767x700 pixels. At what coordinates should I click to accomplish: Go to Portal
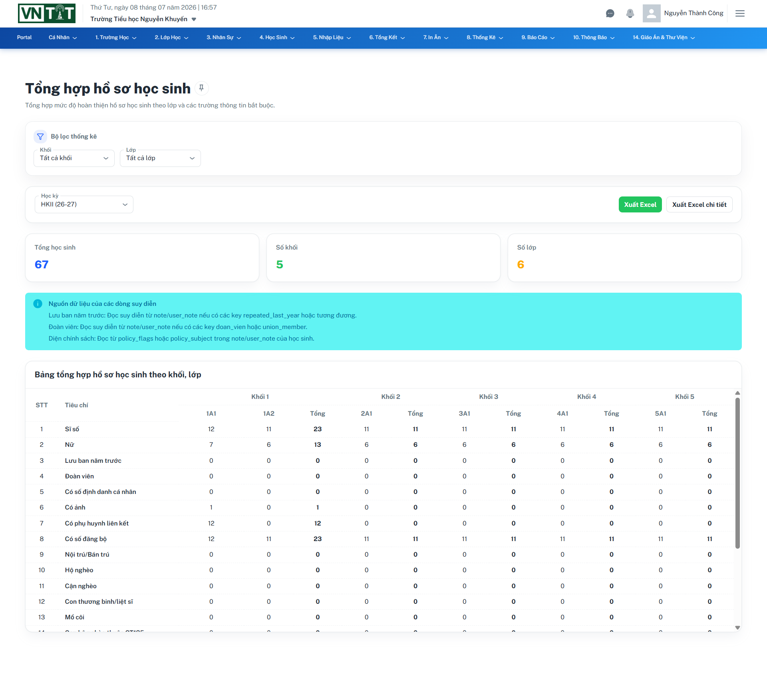tap(24, 38)
